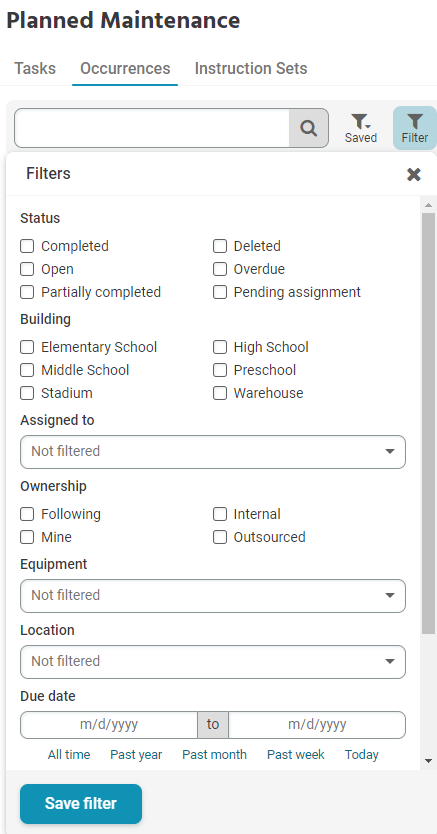Close the Filters panel with X
Viewport: 437px width, 834px height.
point(414,174)
